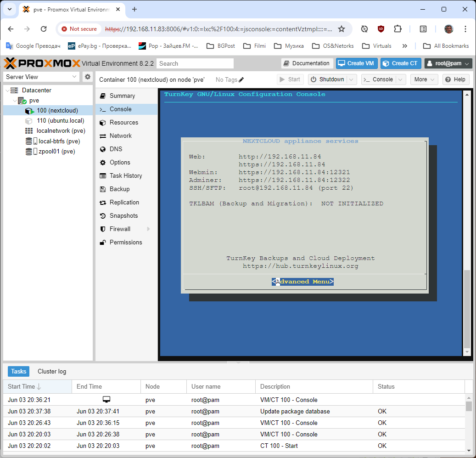Open the Options section

coord(127,163)
